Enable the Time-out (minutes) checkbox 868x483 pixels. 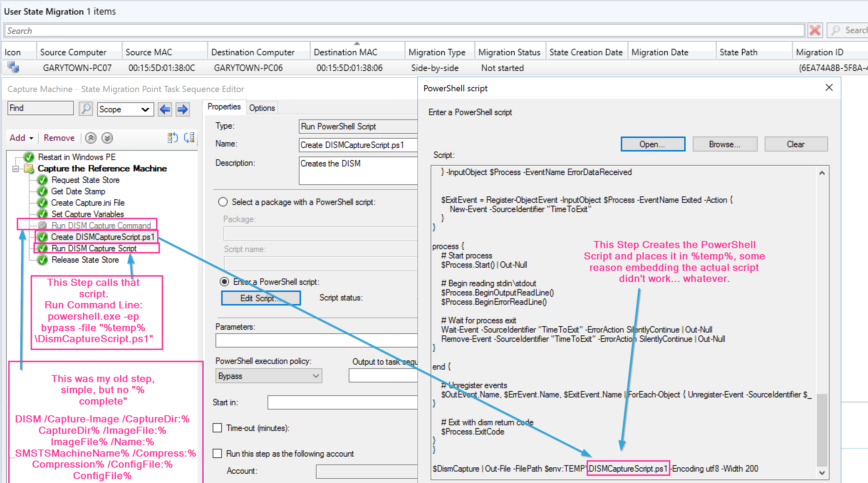point(217,428)
